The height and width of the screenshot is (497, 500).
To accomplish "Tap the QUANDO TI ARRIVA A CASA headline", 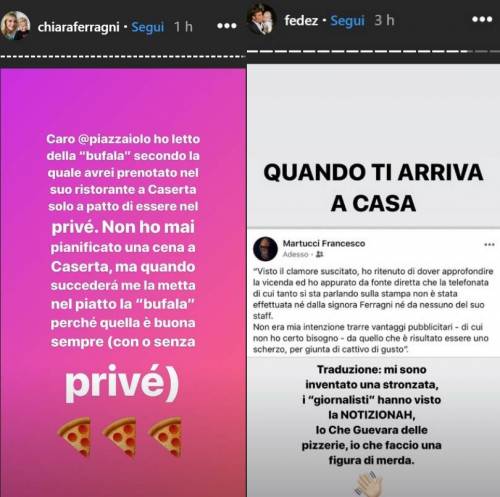I will 373,188.
